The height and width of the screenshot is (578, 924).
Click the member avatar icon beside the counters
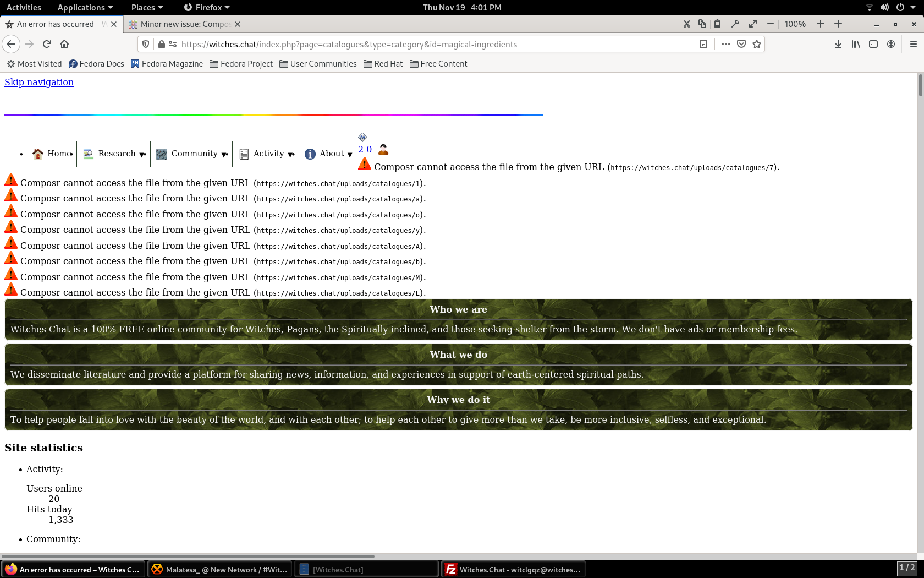pyautogui.click(x=383, y=149)
